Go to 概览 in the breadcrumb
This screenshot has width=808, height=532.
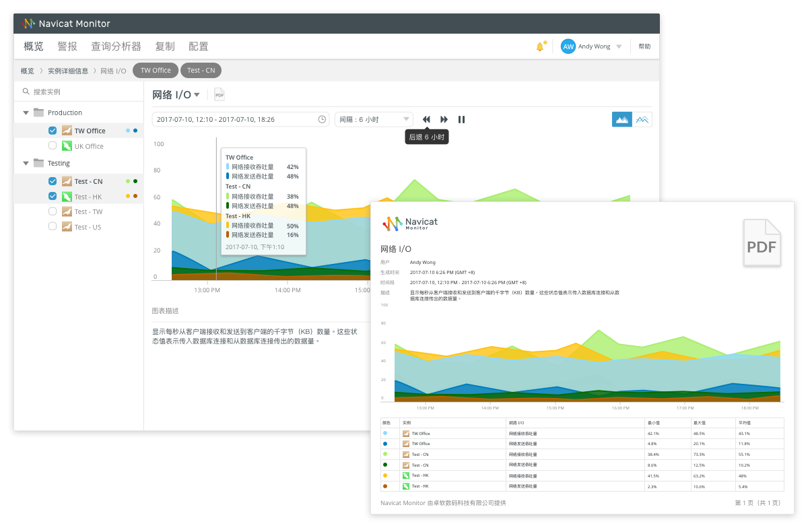tap(28, 71)
